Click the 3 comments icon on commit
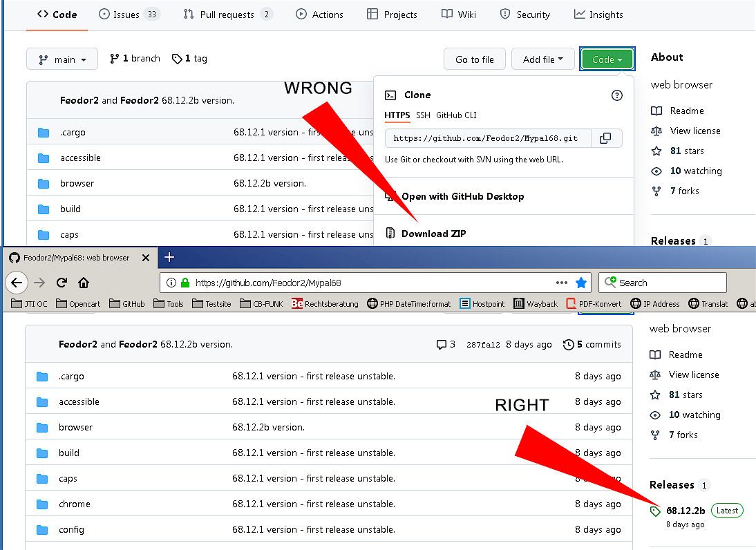 tap(446, 344)
